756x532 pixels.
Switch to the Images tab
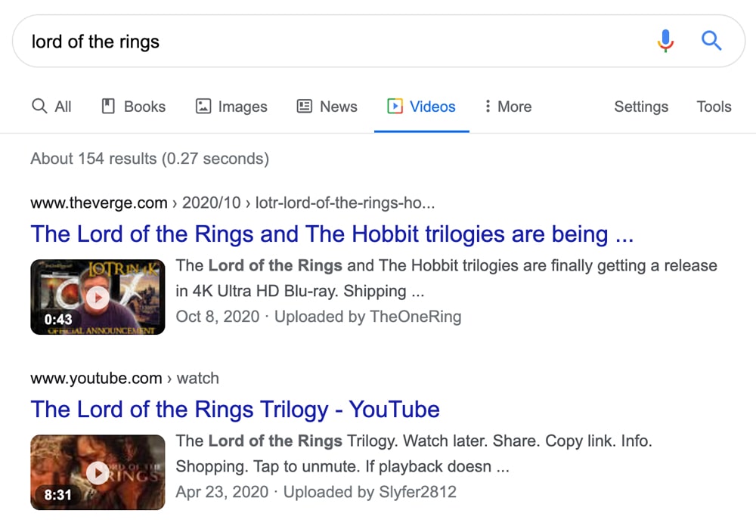coord(231,107)
